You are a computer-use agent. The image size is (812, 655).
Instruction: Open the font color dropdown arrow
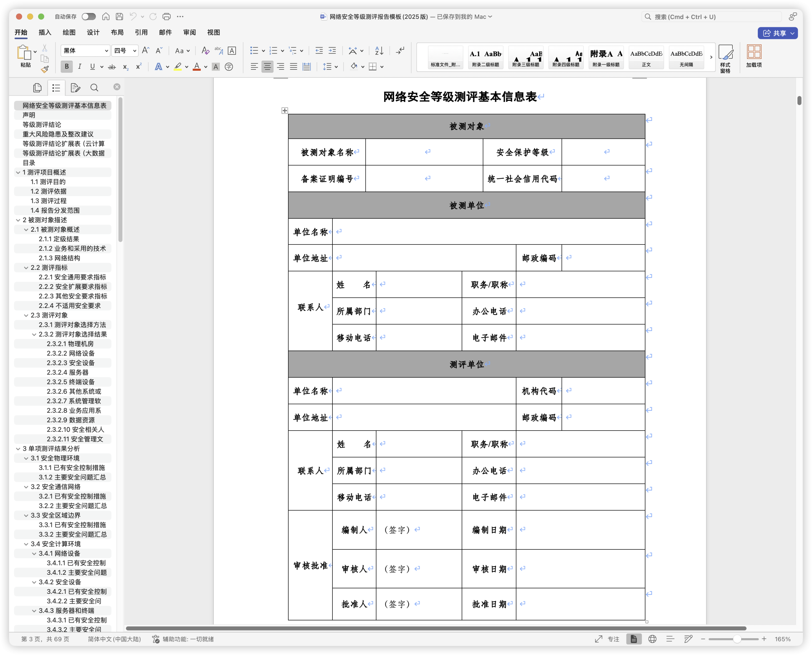(206, 67)
